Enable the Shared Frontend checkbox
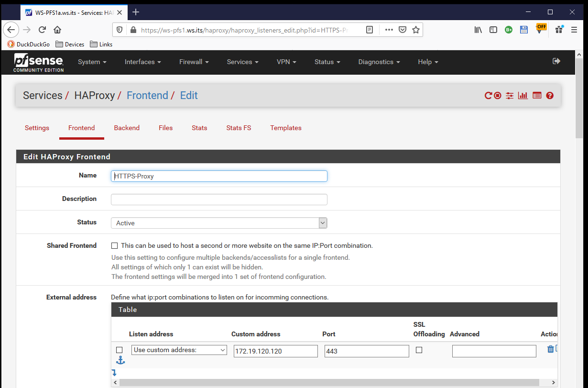This screenshot has height=388, width=588. click(x=114, y=246)
